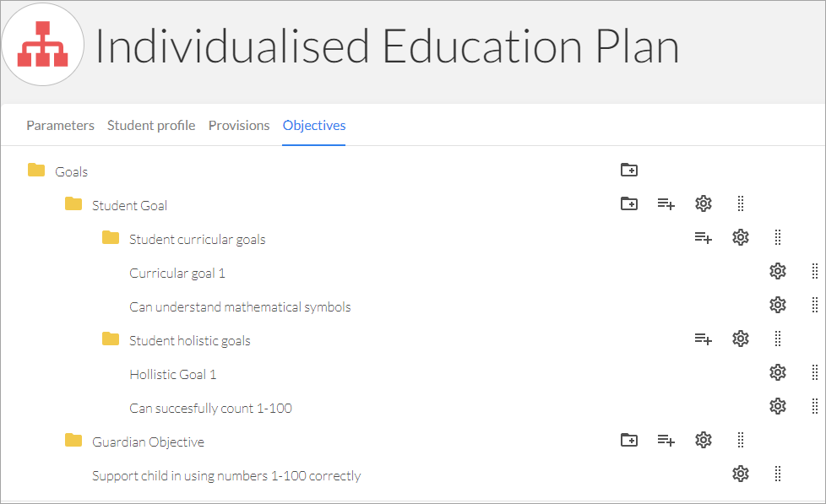Click add subfolder icon on Goals row
The height and width of the screenshot is (504, 826).
coord(629,170)
